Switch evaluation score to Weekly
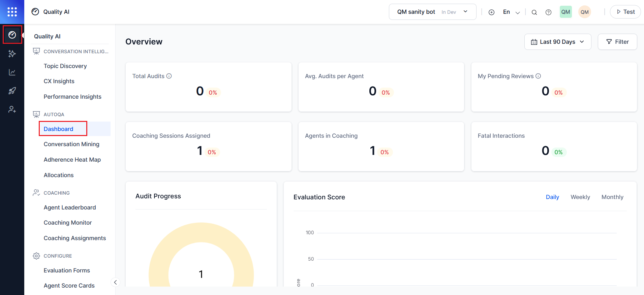644x295 pixels. pyautogui.click(x=580, y=197)
